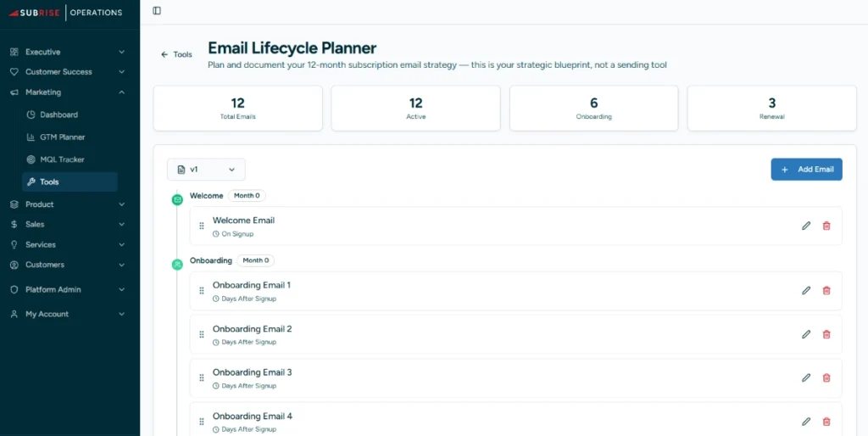Viewport: 868px width, 436px height.
Task: Expand the My Account menu chevron
Action: pos(122,314)
